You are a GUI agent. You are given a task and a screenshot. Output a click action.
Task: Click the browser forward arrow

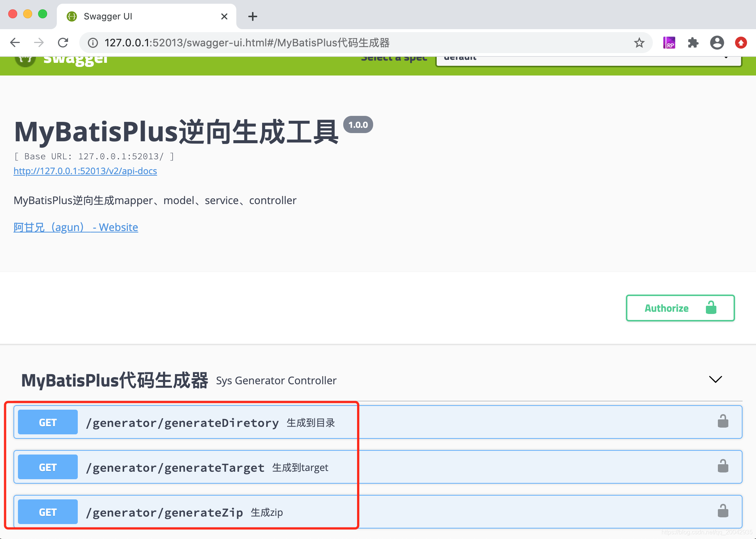[x=39, y=43]
